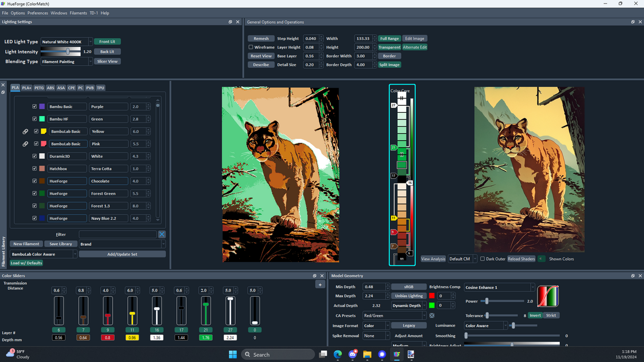Open the CA Presets Red/Green dropdown

coord(395,315)
